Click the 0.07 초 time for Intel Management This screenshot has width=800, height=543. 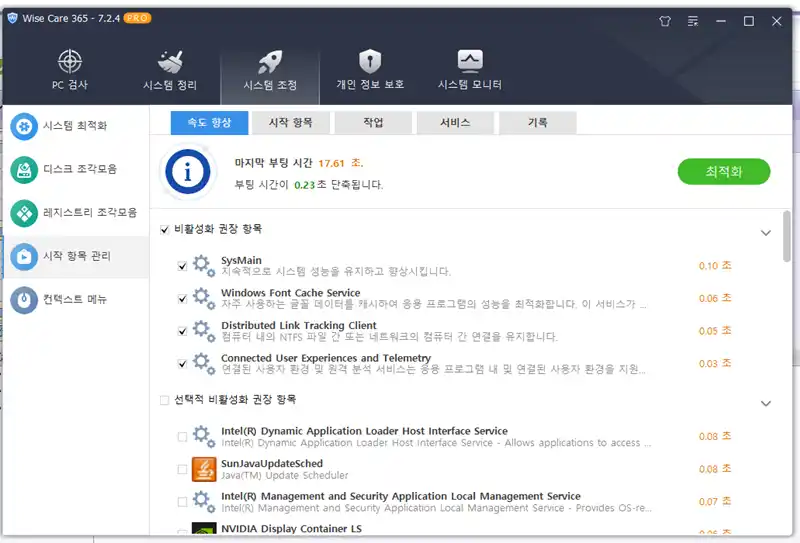tap(715, 502)
